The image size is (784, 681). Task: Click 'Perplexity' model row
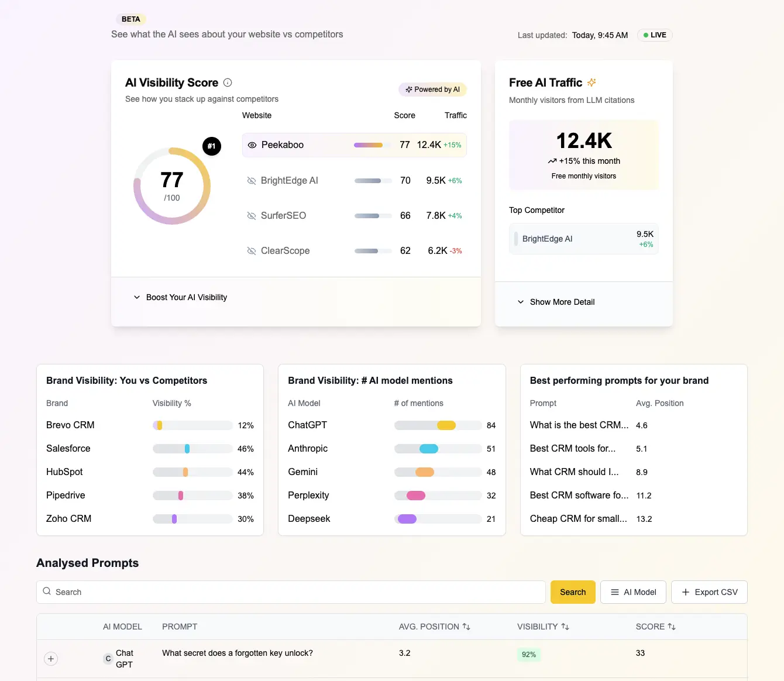point(392,496)
